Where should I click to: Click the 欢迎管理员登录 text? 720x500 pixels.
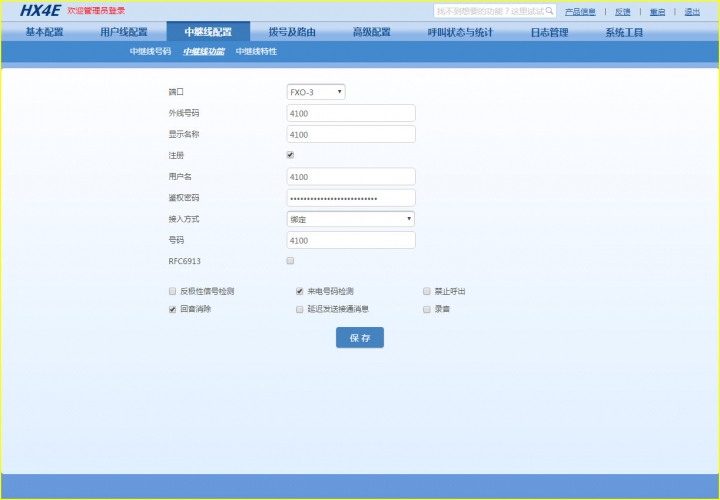point(96,11)
